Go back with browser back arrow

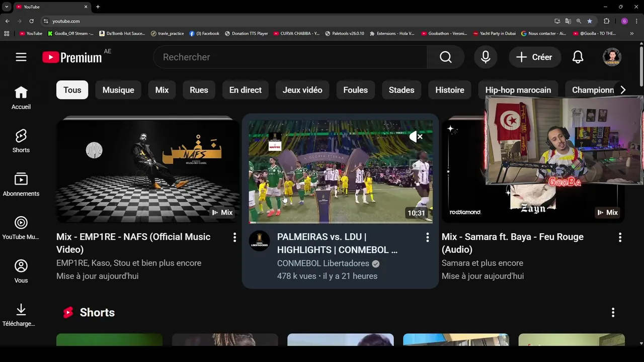(7, 21)
